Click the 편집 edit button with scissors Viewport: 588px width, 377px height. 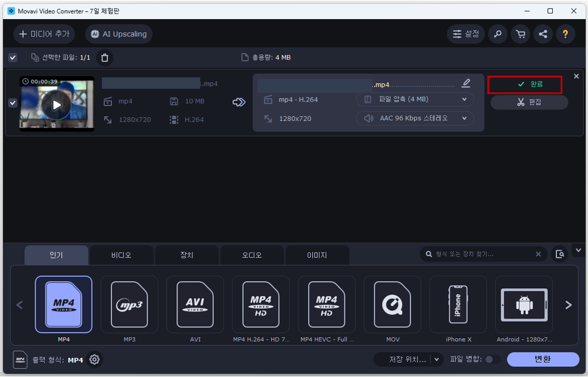click(529, 102)
